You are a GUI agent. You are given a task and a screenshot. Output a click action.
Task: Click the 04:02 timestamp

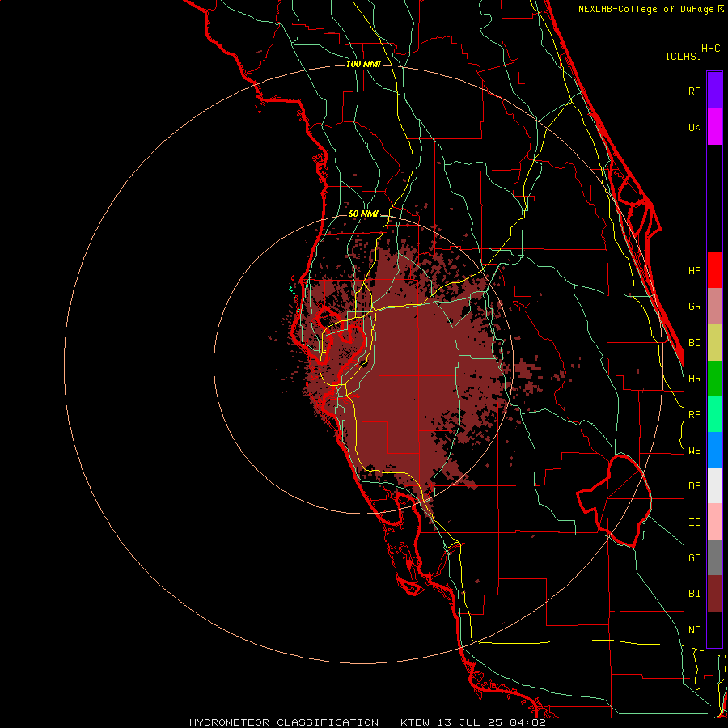[527, 722]
